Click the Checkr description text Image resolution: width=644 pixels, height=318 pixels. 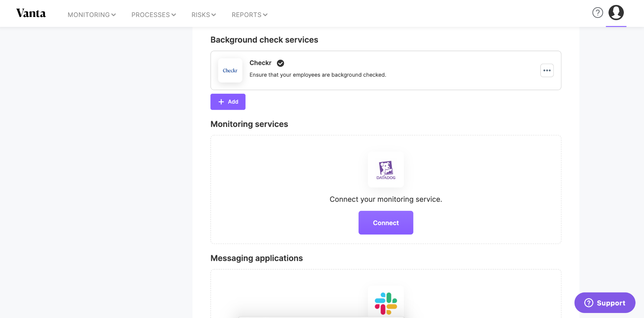(318, 75)
